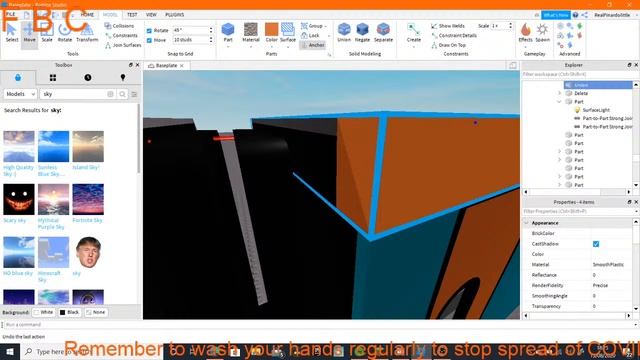Open the Create constraint tool

(413, 33)
